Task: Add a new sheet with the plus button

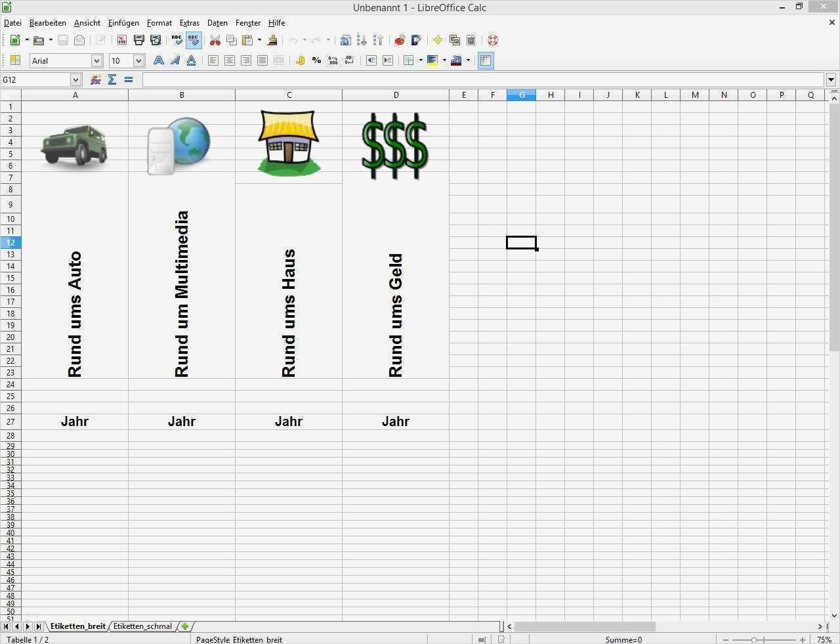Action: point(184,626)
